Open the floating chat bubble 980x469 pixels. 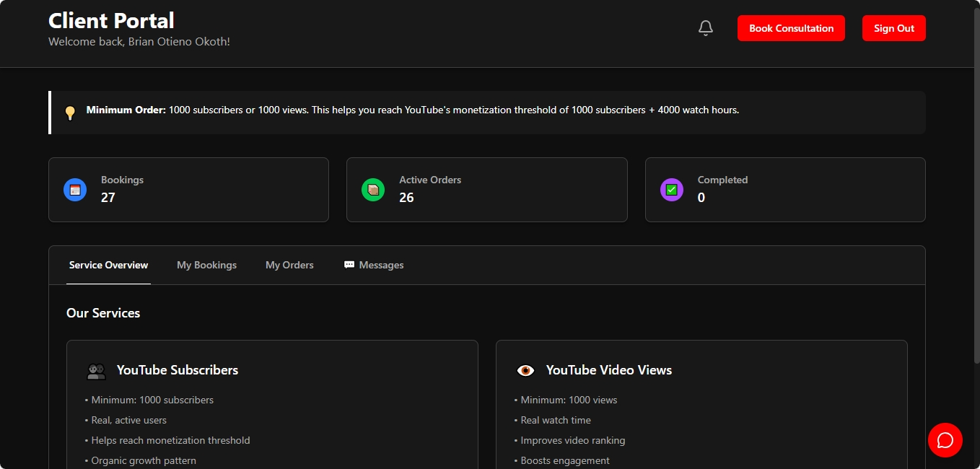(945, 440)
